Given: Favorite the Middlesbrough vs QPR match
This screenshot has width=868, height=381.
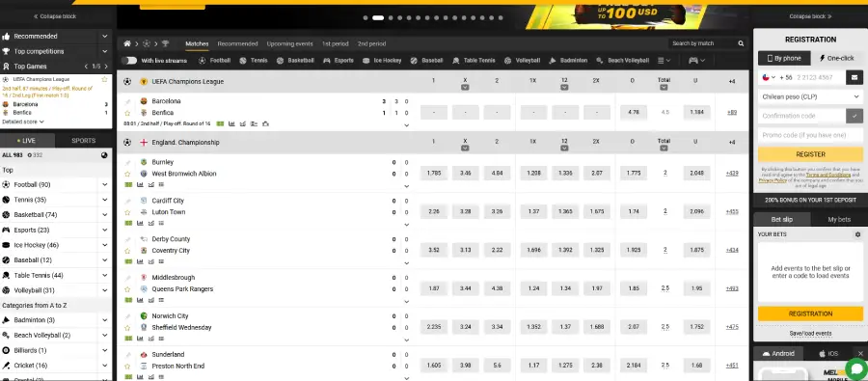Looking at the screenshot, I should 128,289.
